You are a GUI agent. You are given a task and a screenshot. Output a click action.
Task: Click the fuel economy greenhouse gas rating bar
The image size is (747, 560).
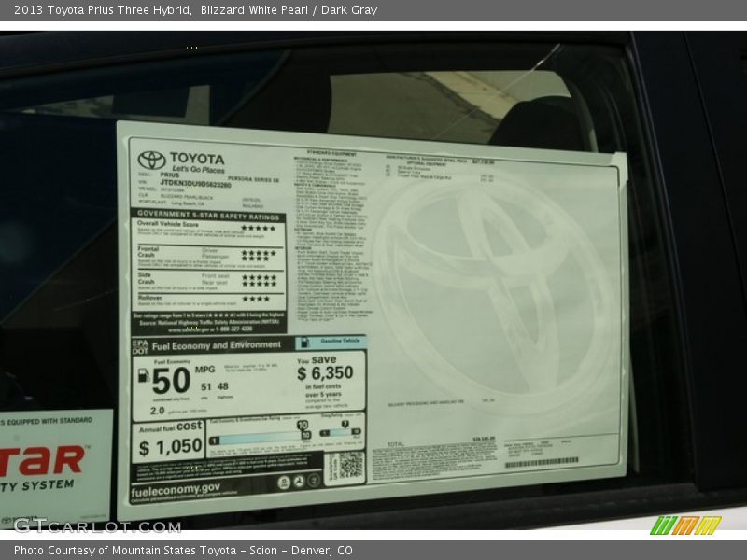pos(259,438)
